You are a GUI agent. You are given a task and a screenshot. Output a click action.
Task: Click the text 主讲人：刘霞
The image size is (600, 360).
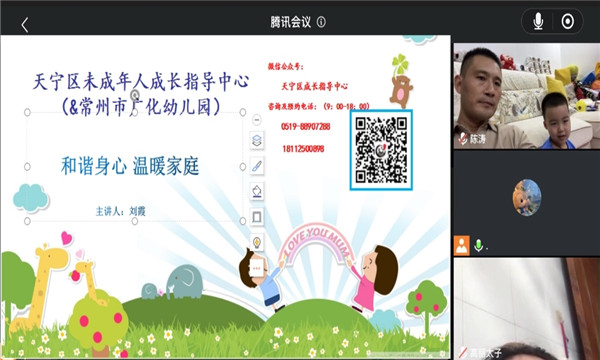coord(121,211)
